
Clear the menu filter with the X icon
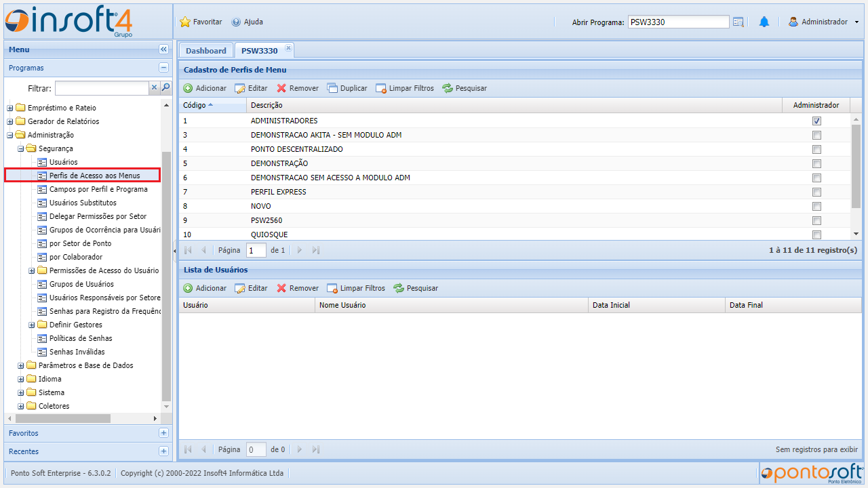tap(154, 87)
